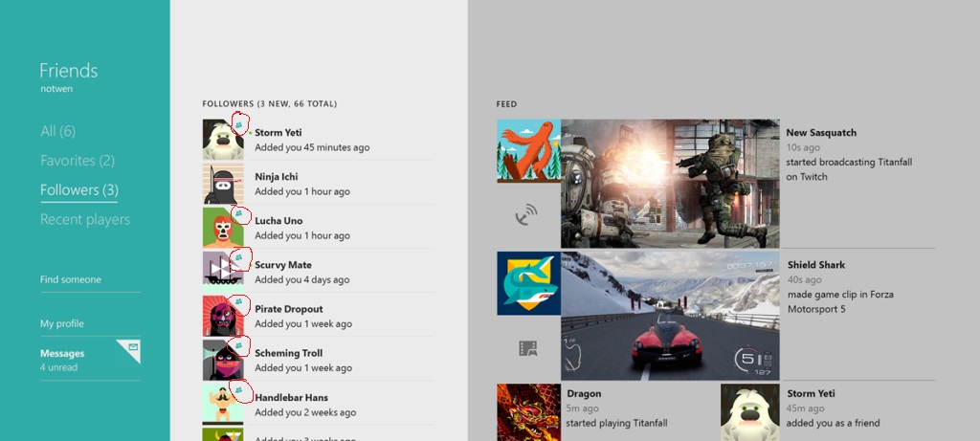Click New Sasquatch name in feed

pos(821,132)
